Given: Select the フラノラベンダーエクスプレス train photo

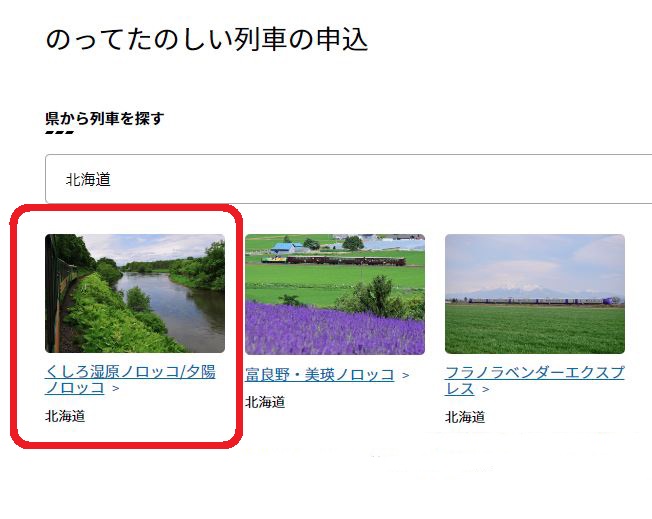Looking at the screenshot, I should point(535,294).
